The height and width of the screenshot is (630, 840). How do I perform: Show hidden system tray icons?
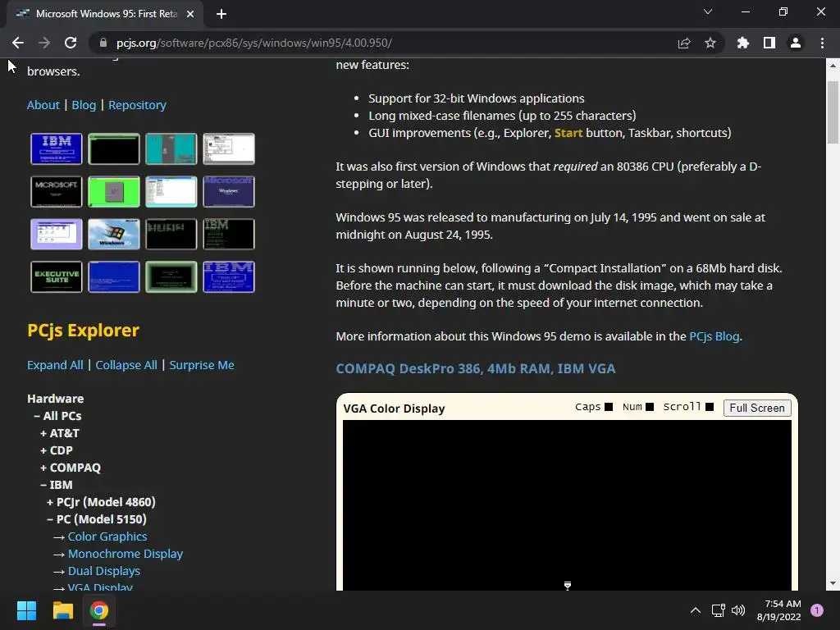coord(696,610)
